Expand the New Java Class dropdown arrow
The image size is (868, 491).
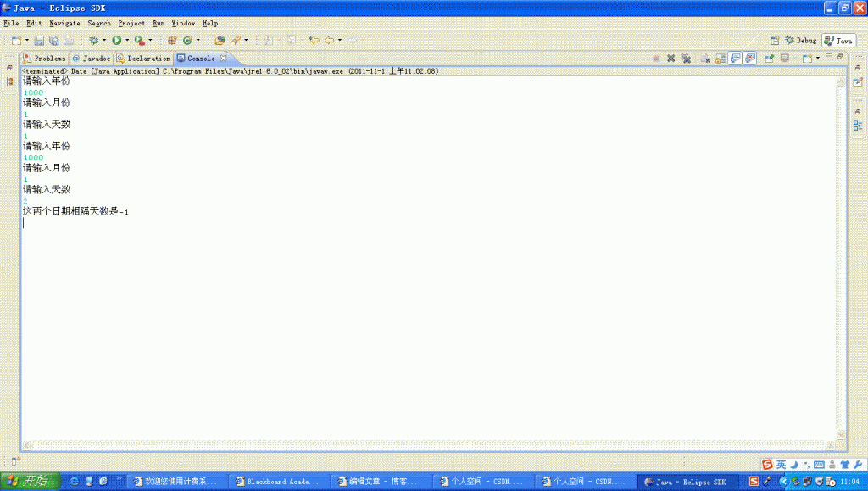pyautogui.click(x=198, y=41)
